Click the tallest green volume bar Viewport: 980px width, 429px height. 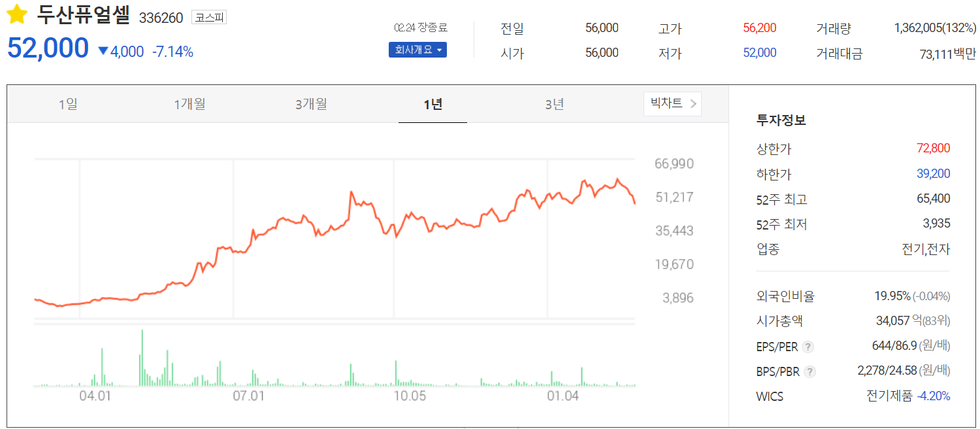pos(142,358)
